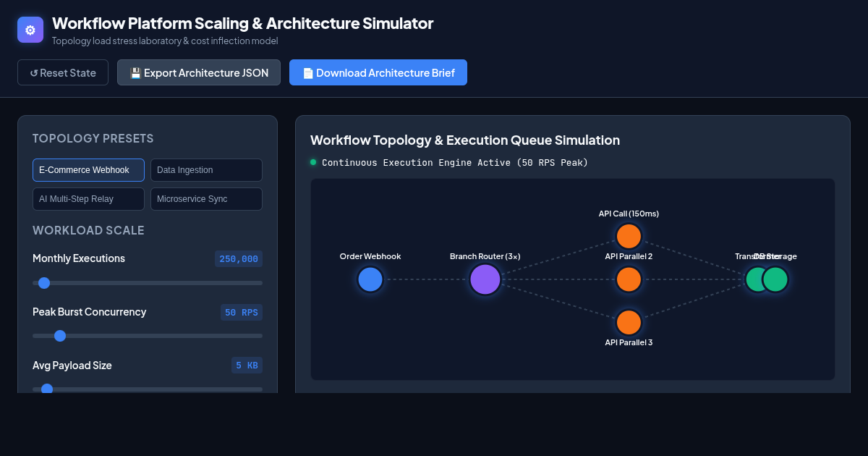Screen dimensions: 868x456
Task: Adjust the Monthly Executions slider
Action: tap(148, 283)
